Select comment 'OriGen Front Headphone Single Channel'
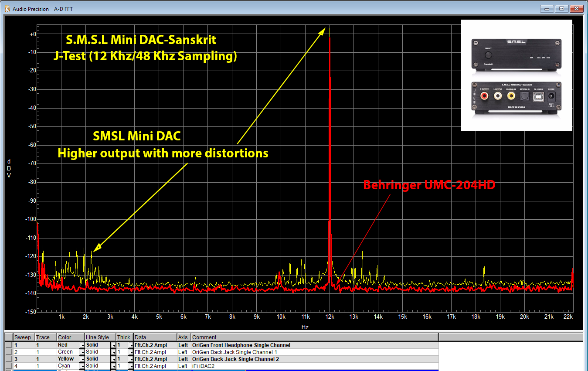The image size is (588, 371). (314, 345)
